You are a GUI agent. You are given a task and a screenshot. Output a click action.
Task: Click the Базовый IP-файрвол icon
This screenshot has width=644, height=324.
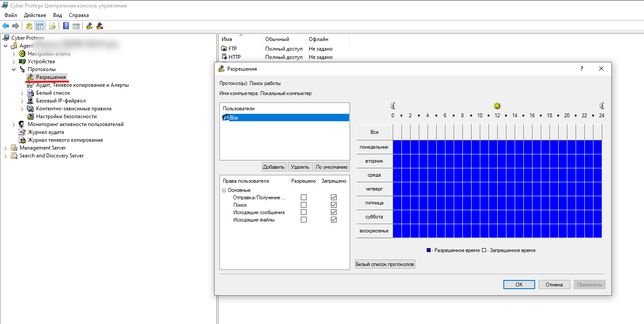tap(30, 101)
